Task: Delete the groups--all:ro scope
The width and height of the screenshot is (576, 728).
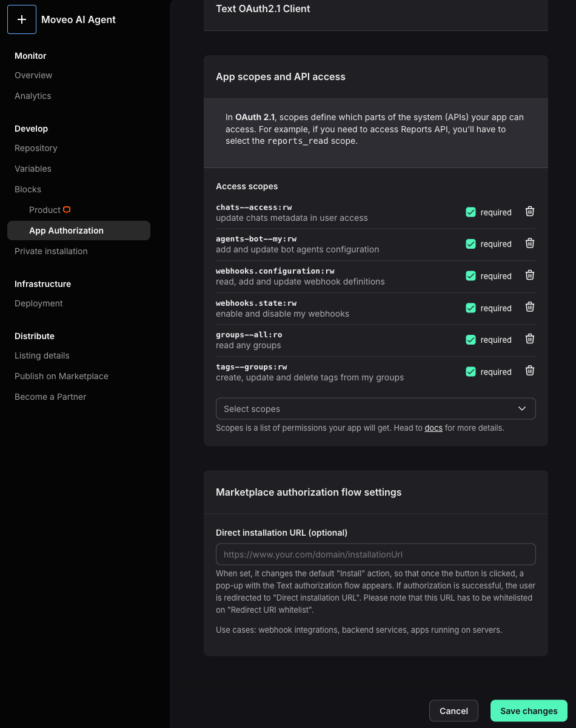Action: pos(529,339)
